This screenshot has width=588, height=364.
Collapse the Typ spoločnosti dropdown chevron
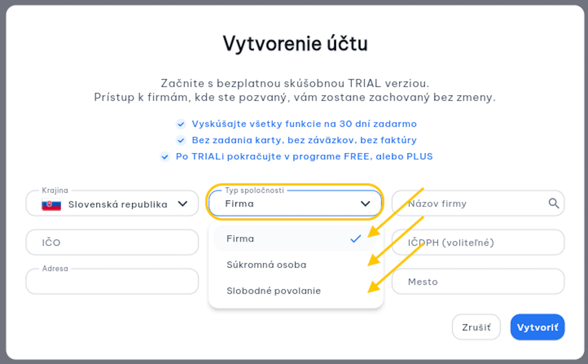click(x=365, y=204)
